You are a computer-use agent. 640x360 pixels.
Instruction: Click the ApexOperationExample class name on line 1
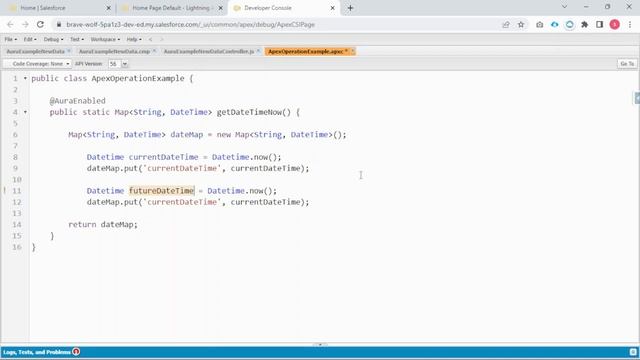[138, 78]
